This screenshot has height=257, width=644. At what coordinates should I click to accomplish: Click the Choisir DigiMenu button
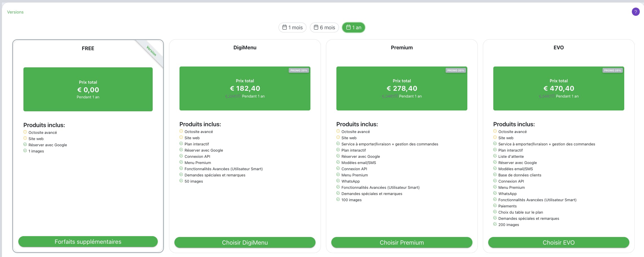[x=245, y=243]
